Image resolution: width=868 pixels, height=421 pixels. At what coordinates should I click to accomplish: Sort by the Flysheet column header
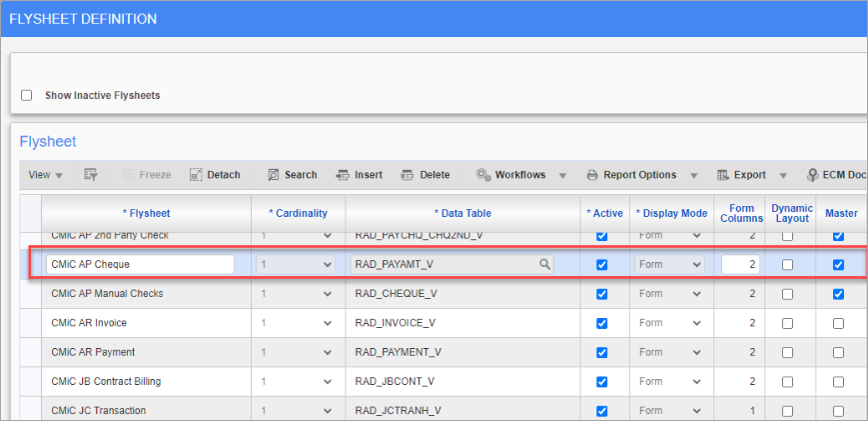tap(146, 213)
